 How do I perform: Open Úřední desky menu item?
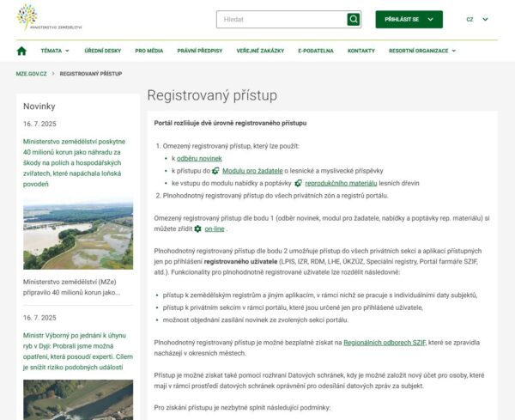(103, 51)
